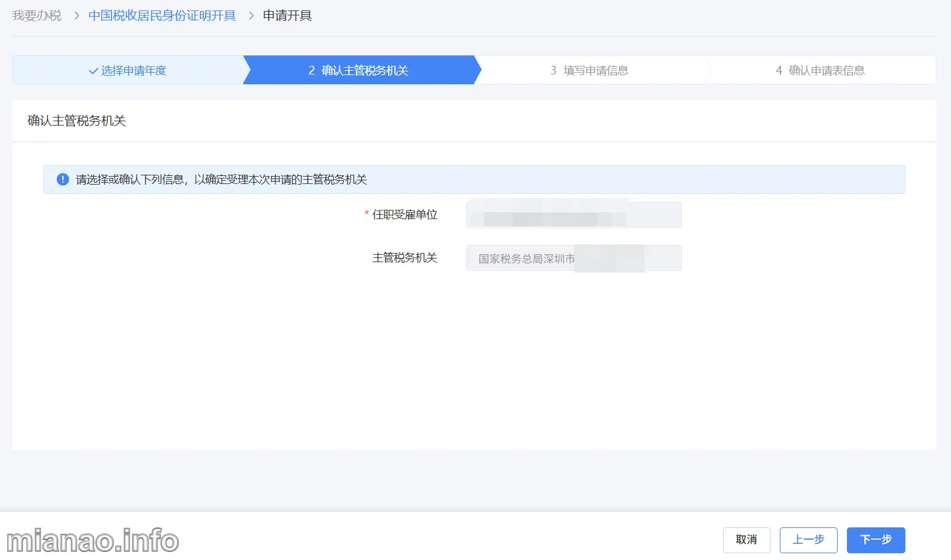Viewport: 951px width, 560px height.
Task: Click the 任职受雇单位 field label
Action: point(405,215)
